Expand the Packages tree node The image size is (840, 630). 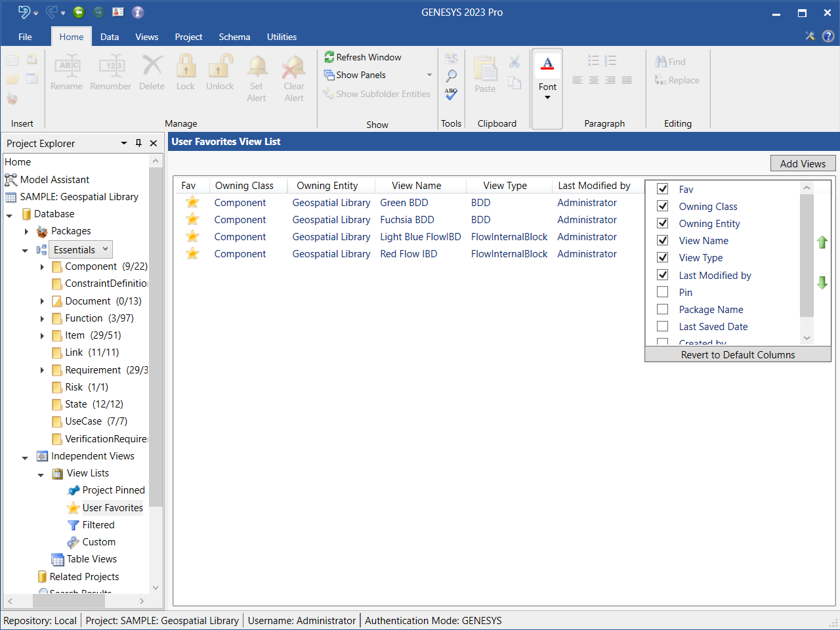click(x=26, y=231)
